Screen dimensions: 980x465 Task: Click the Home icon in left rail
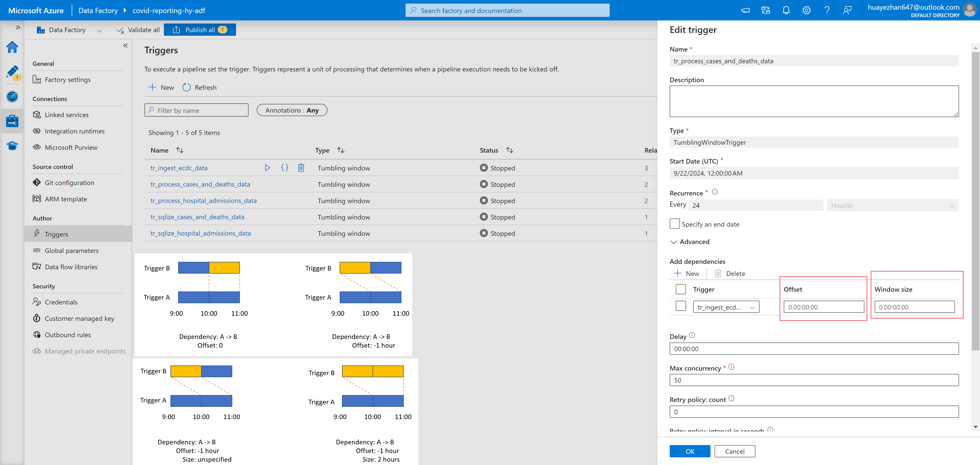coord(12,47)
